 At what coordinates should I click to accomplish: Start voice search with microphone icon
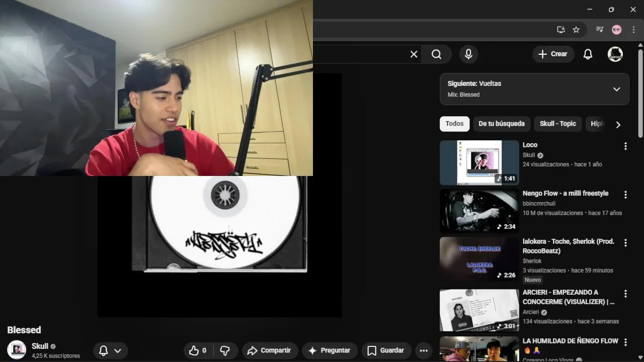468,54
